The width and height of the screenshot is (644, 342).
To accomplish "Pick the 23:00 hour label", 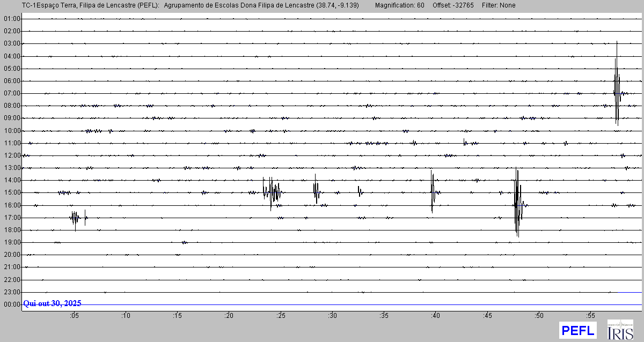I will click(12, 292).
